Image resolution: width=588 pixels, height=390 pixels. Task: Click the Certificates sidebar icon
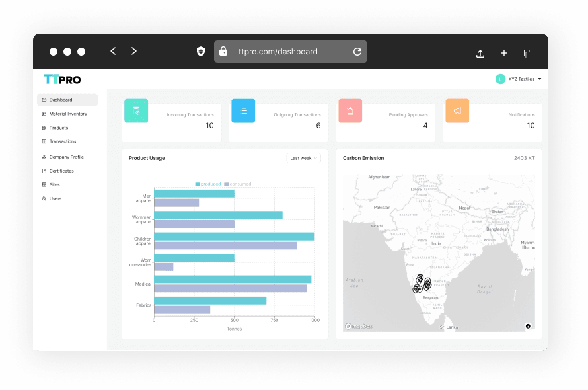pyautogui.click(x=44, y=171)
